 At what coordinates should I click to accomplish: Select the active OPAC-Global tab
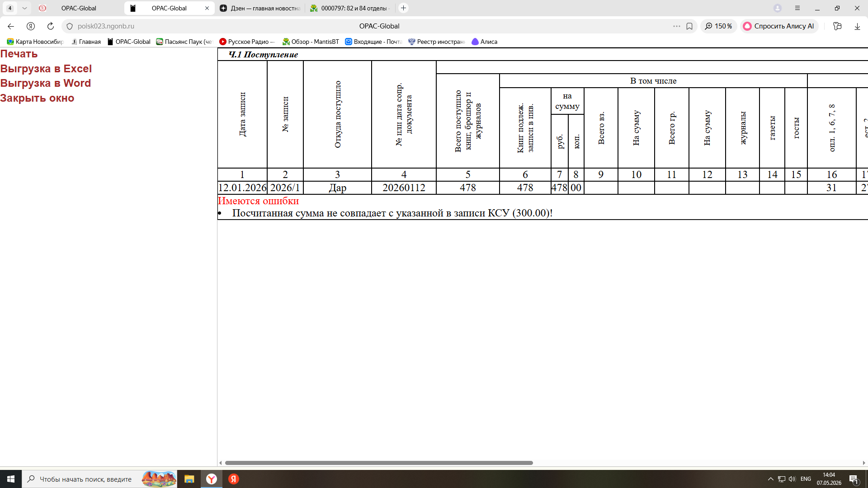tap(169, 8)
